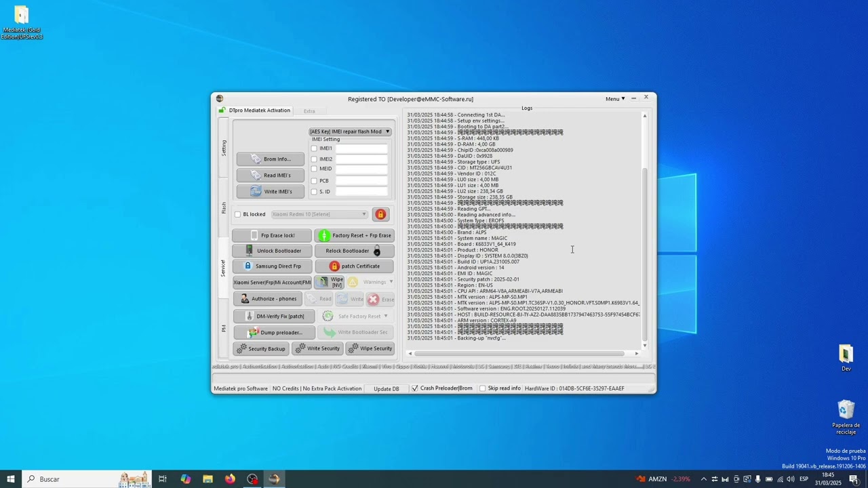Viewport: 868px width, 488px height.
Task: Select the Flash side tab
Action: click(224, 208)
